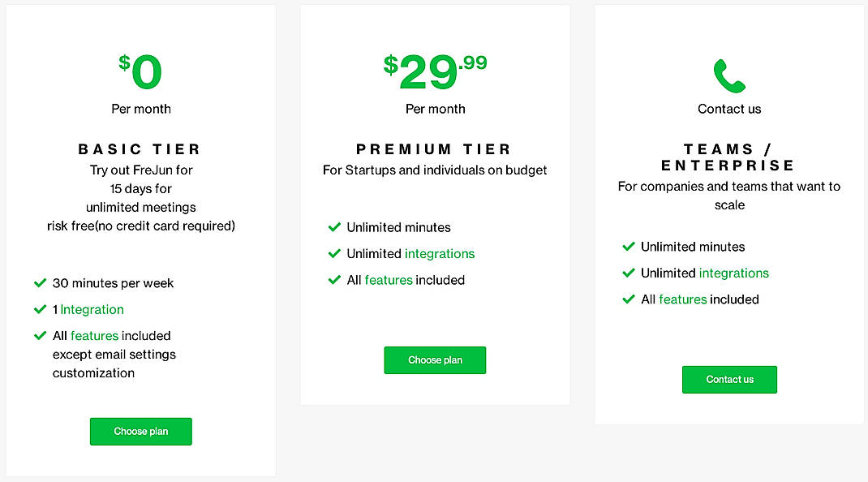
Task: Click the phone icon above Contact us
Action: click(x=728, y=75)
